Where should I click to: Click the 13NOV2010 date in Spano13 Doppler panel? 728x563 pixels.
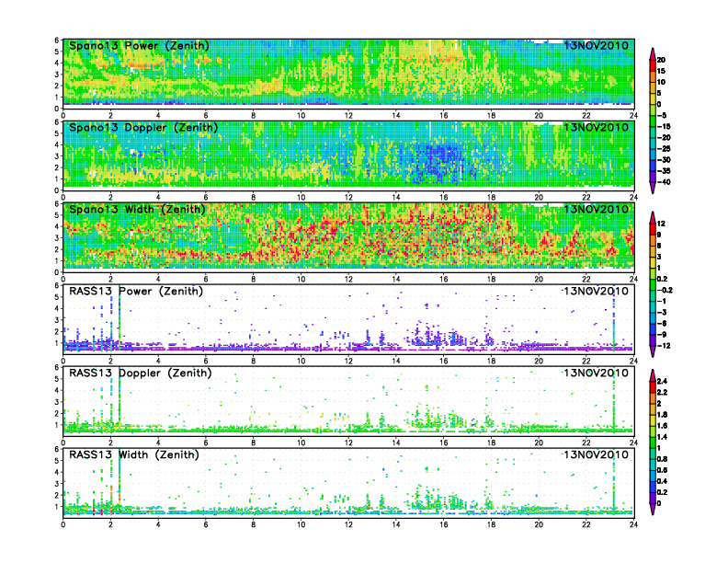click(596, 127)
